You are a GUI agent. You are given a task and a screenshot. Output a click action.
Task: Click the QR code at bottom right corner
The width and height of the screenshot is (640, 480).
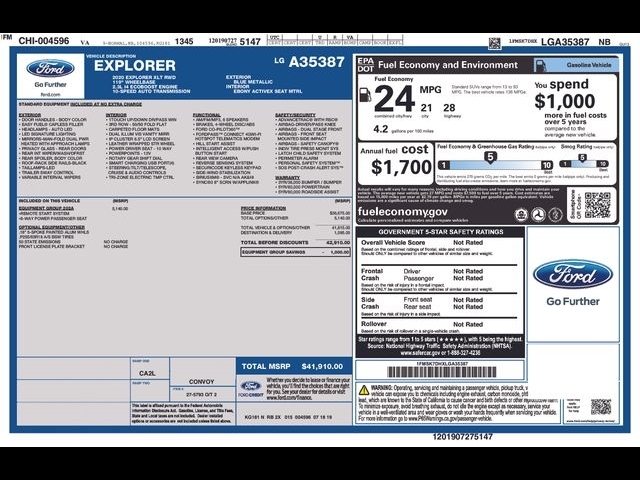[x=600, y=406]
